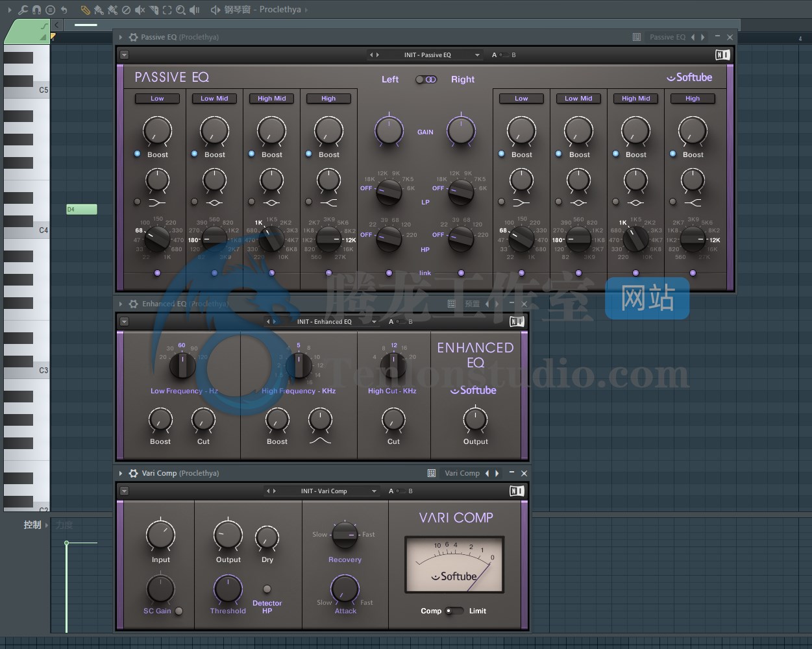Toggle the Detector HP button in Vari Comp

(x=267, y=589)
